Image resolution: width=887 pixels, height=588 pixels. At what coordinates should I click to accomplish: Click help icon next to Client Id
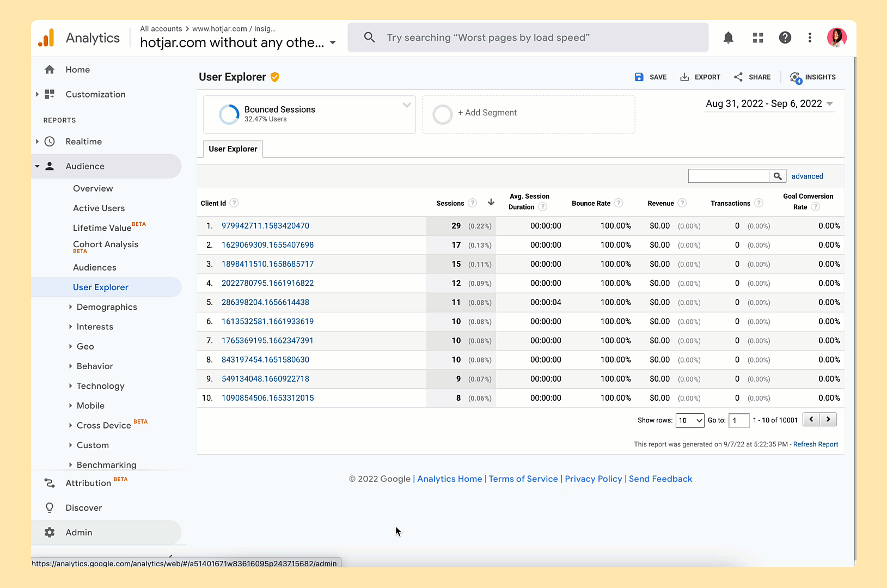(234, 203)
